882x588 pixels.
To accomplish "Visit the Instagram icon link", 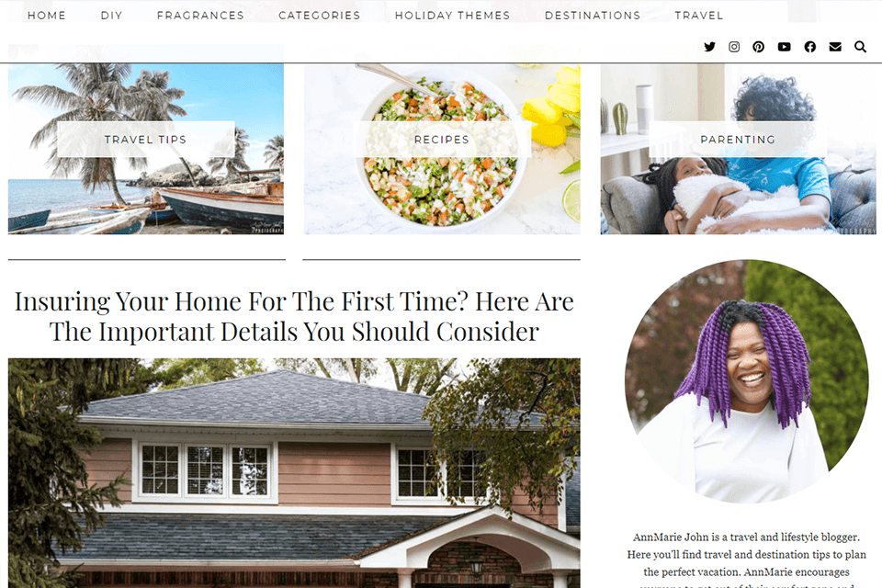I will 734,47.
